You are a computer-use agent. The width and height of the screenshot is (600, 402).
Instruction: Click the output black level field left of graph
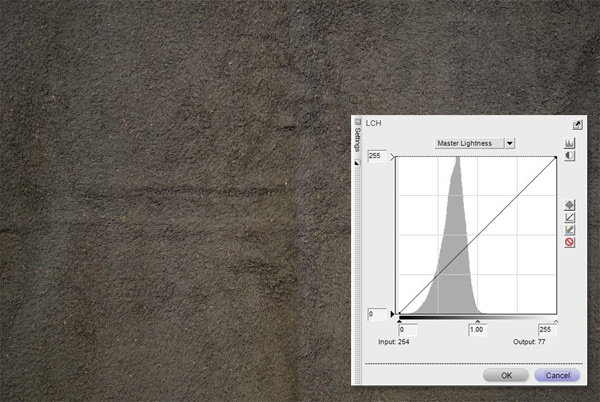point(377,314)
